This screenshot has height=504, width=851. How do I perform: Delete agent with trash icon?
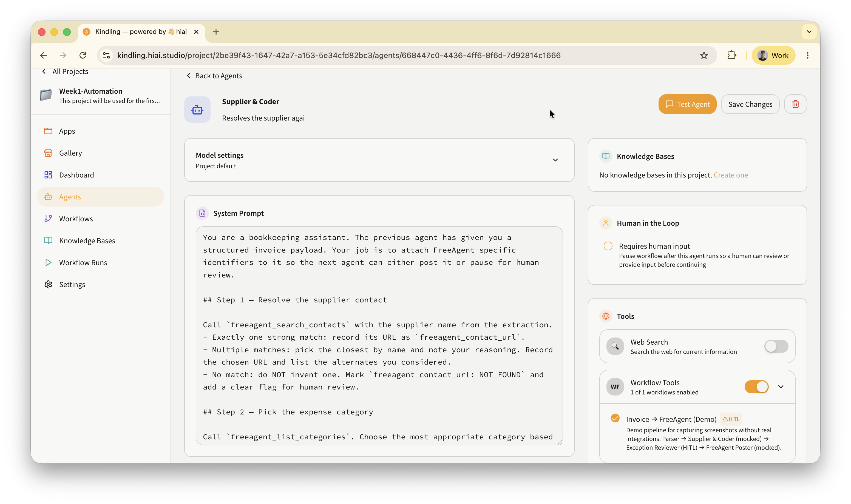pyautogui.click(x=795, y=104)
